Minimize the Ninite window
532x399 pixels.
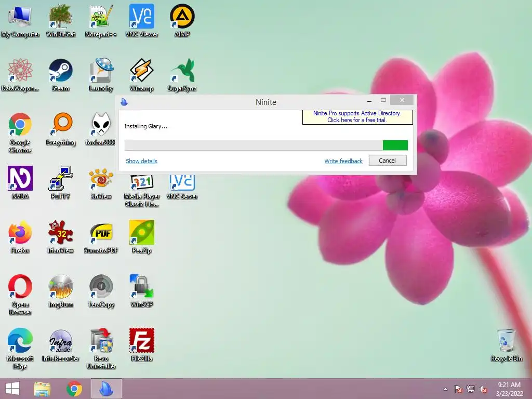tap(369, 100)
